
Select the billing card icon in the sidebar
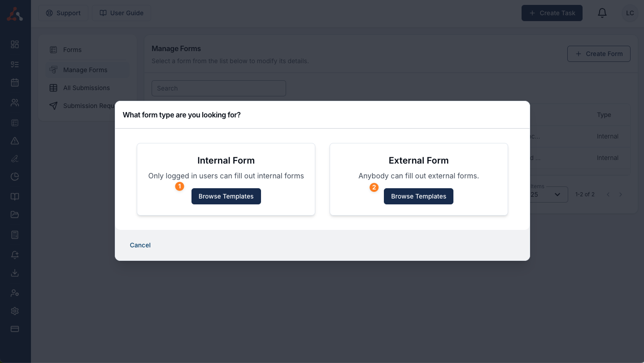[15, 329]
